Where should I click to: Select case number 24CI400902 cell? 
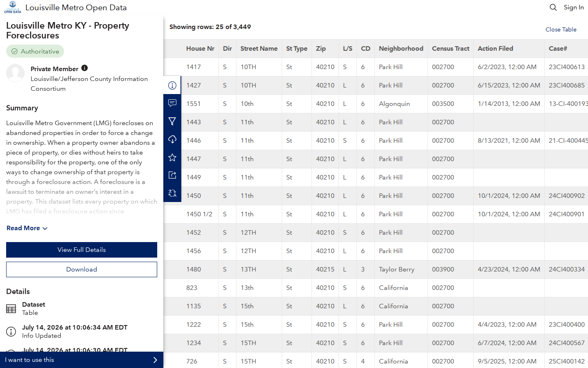coord(566,196)
